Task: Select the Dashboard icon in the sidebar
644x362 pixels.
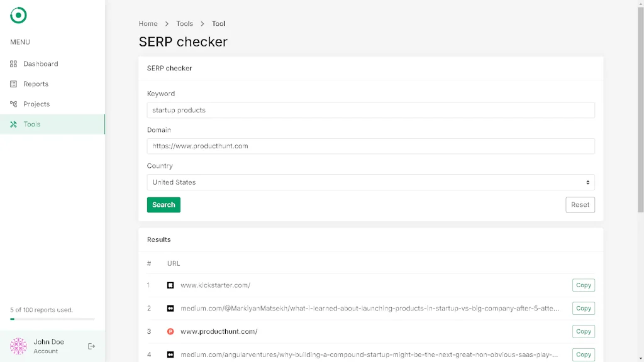Action: (14, 63)
